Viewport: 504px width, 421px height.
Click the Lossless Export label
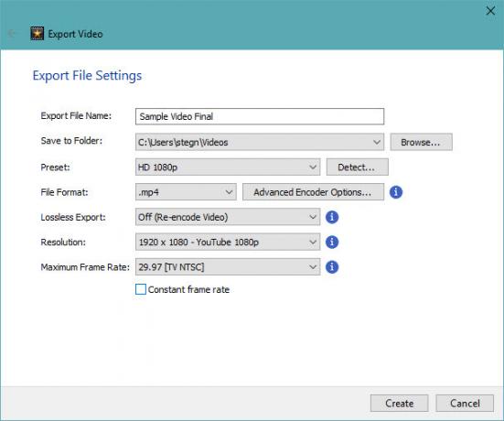[x=73, y=217]
